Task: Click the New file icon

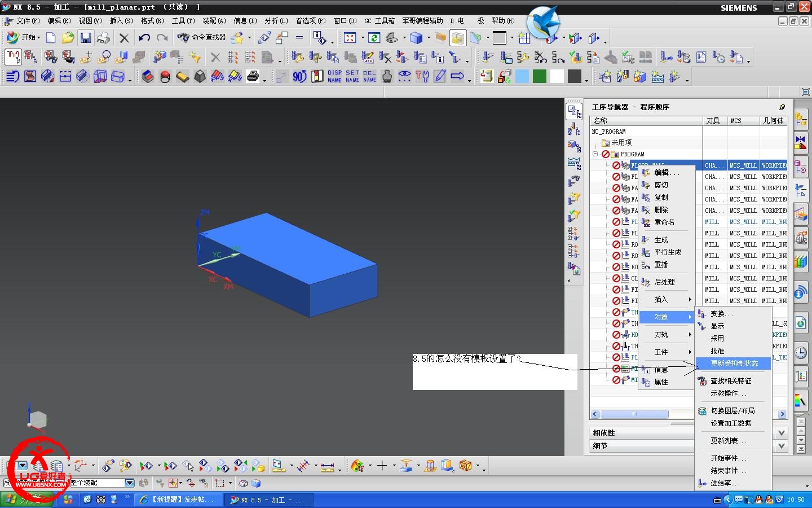Action: tap(51, 38)
